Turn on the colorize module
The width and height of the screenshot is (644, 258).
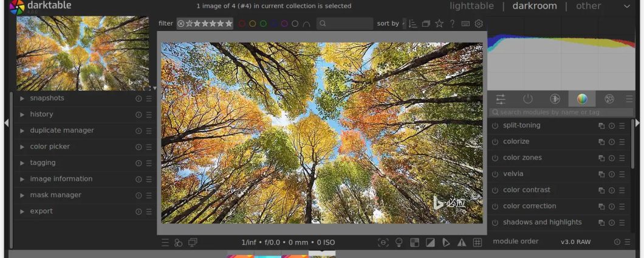pyautogui.click(x=495, y=142)
